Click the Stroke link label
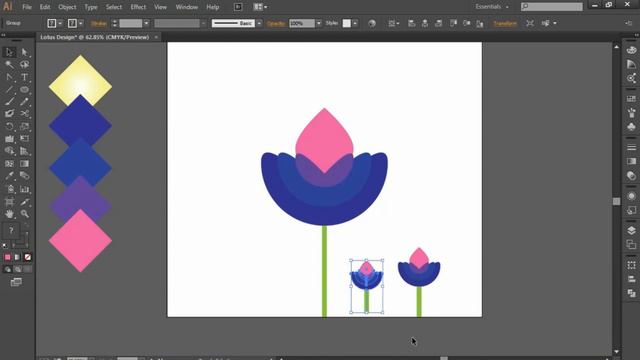 [98, 24]
